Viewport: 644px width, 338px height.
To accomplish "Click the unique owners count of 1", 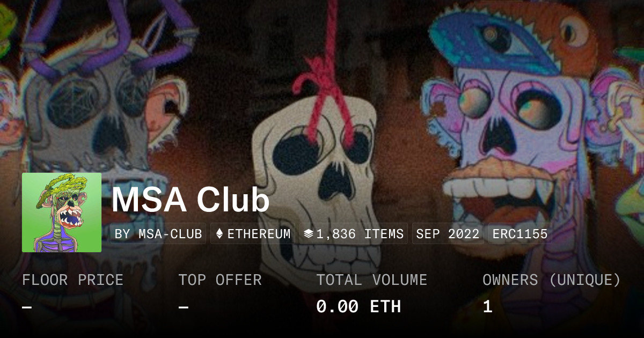I will pyautogui.click(x=487, y=307).
